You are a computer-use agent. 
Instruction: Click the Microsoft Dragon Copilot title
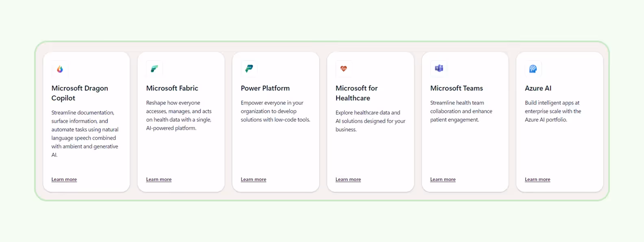click(x=80, y=93)
